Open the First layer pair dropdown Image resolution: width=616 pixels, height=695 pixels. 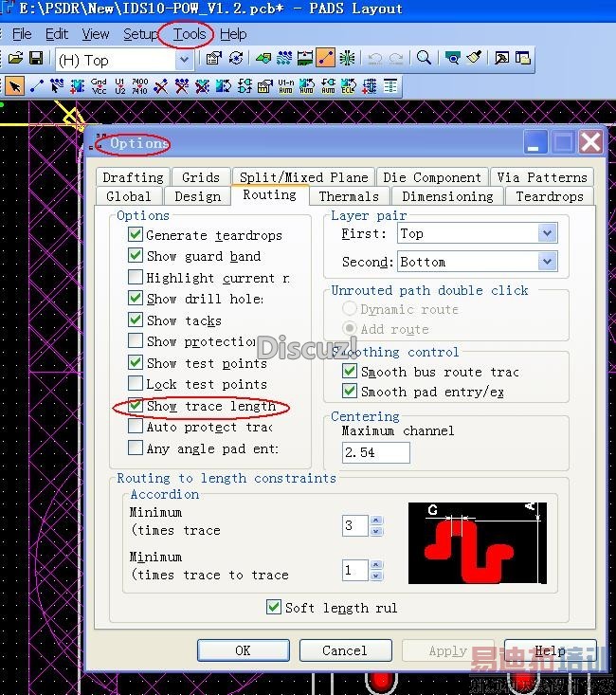point(548,233)
